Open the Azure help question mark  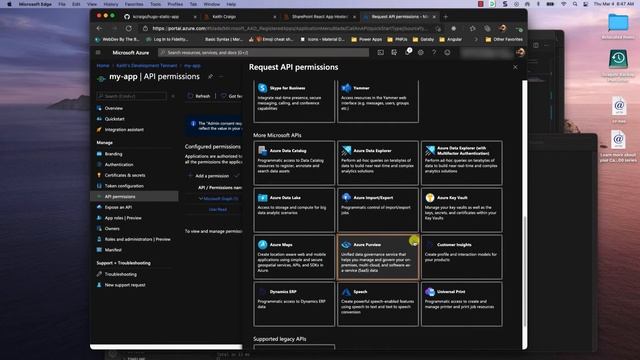click(434, 52)
